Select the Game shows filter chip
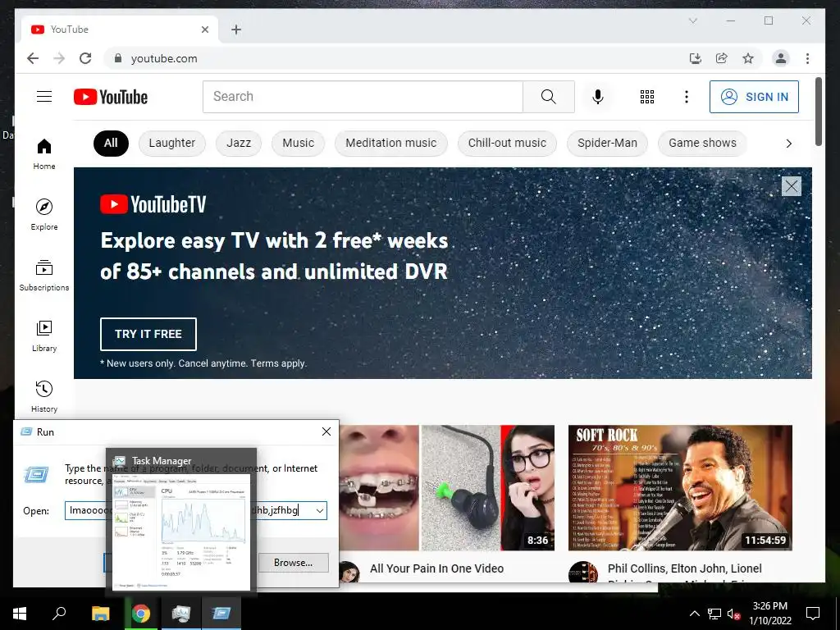This screenshot has height=630, width=840. (702, 143)
